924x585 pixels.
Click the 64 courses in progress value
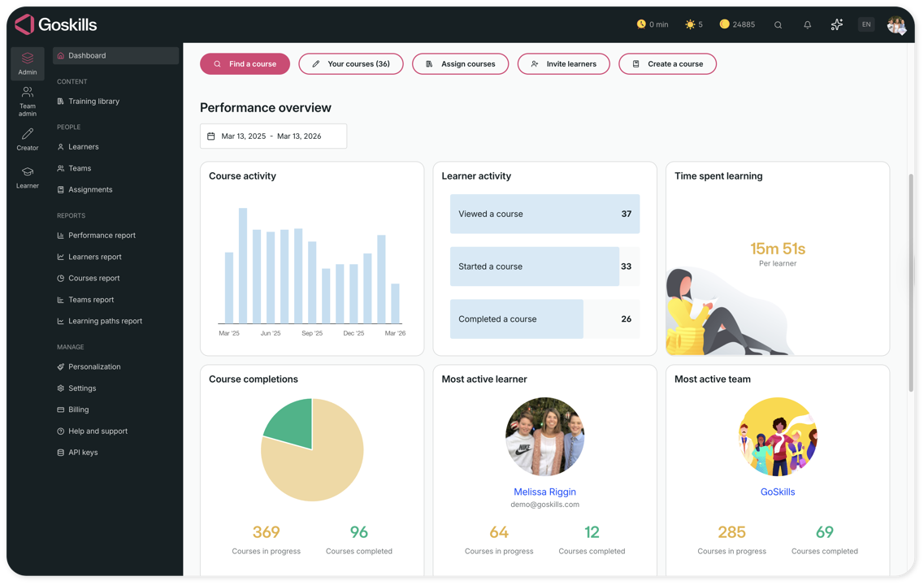(x=498, y=532)
